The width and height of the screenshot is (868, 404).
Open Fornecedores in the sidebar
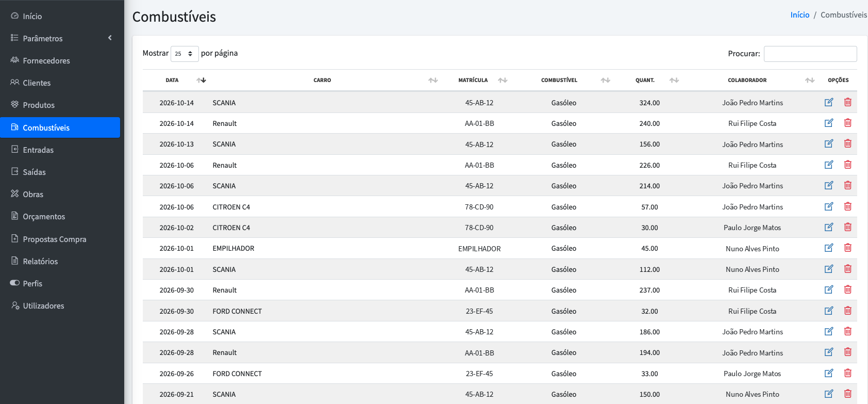pyautogui.click(x=60, y=60)
